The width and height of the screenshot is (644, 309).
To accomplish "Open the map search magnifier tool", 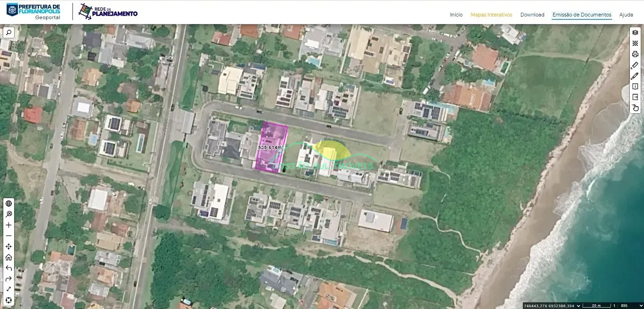I will pyautogui.click(x=8, y=33).
